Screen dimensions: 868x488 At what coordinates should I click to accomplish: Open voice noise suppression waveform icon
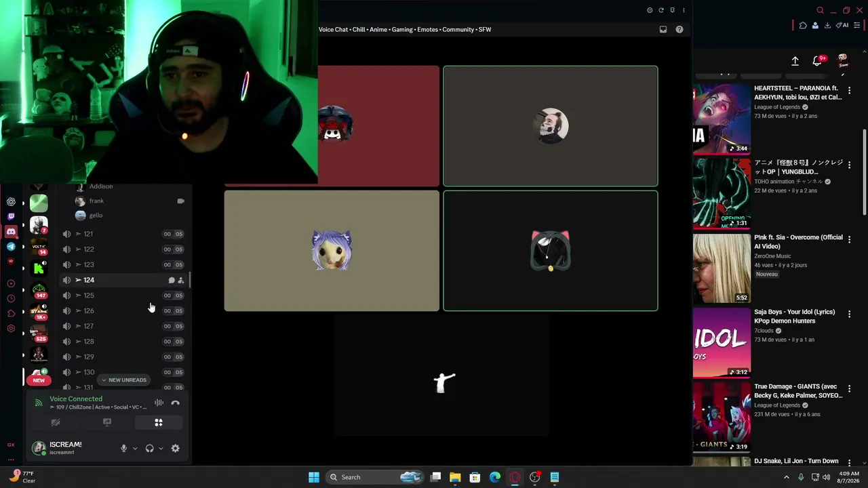coord(159,403)
